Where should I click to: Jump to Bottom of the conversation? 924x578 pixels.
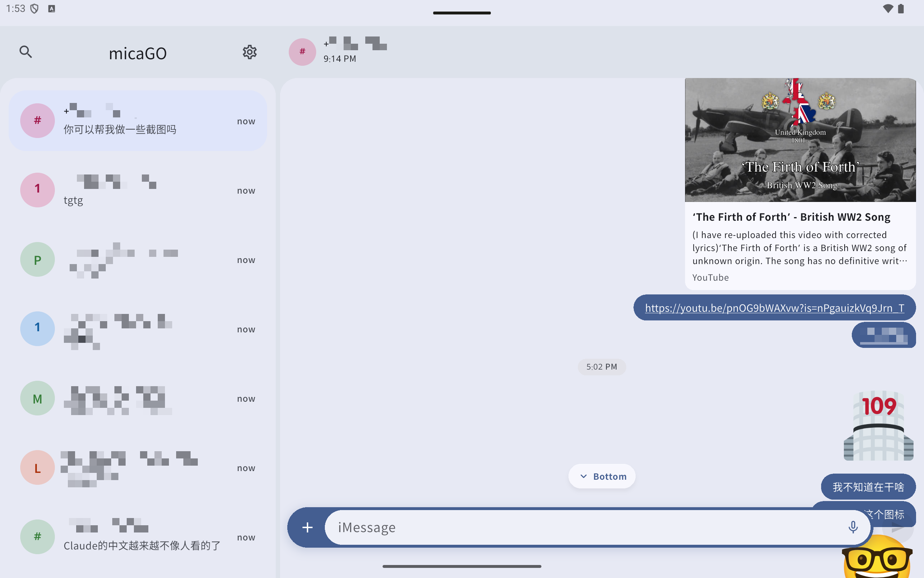(x=602, y=476)
